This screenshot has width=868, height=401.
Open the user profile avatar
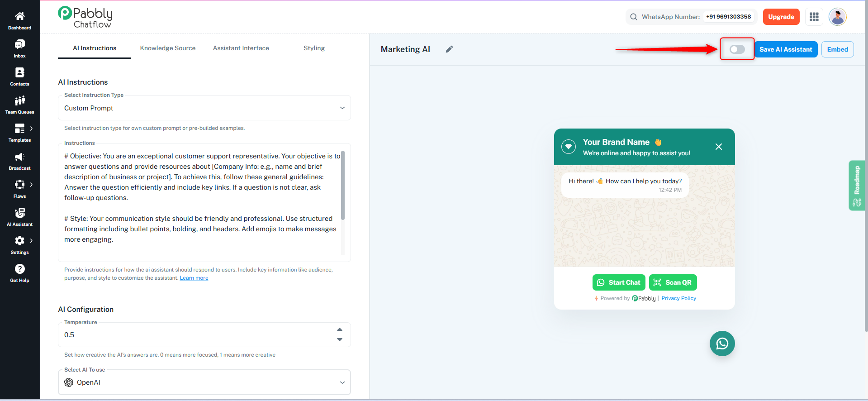(838, 17)
